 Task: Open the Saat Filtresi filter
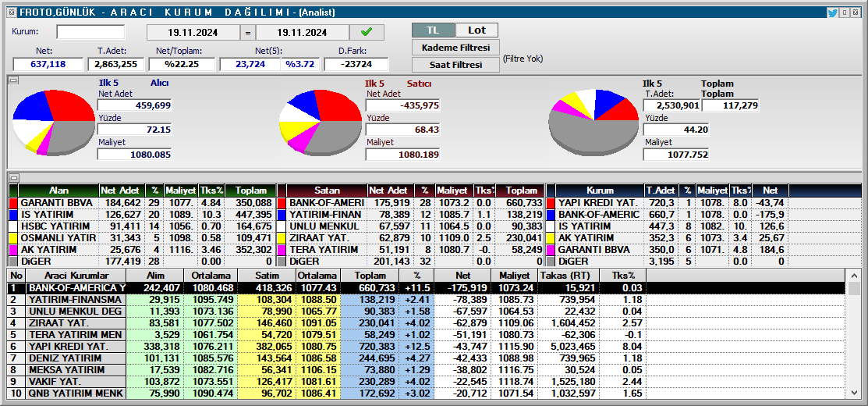click(x=455, y=64)
